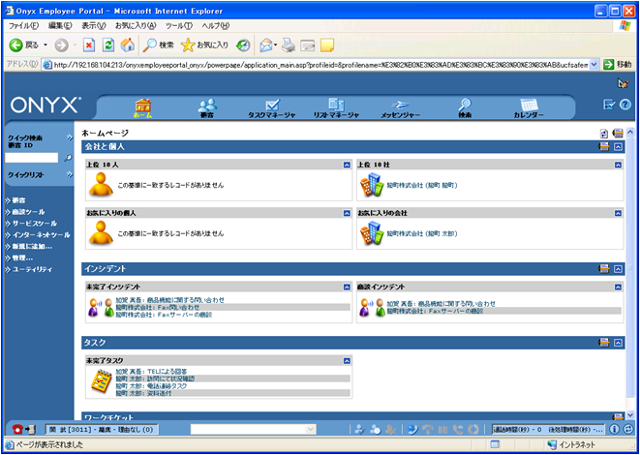The height and width of the screenshot is (455, 640).
Task: Click the IE Back button
Action: (24, 45)
